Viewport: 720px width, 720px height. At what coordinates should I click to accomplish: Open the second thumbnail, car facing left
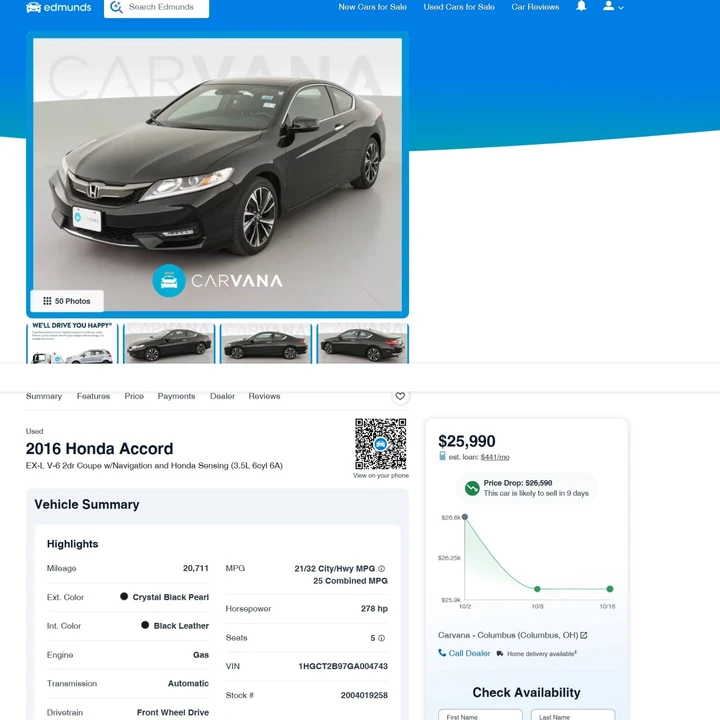(x=169, y=343)
